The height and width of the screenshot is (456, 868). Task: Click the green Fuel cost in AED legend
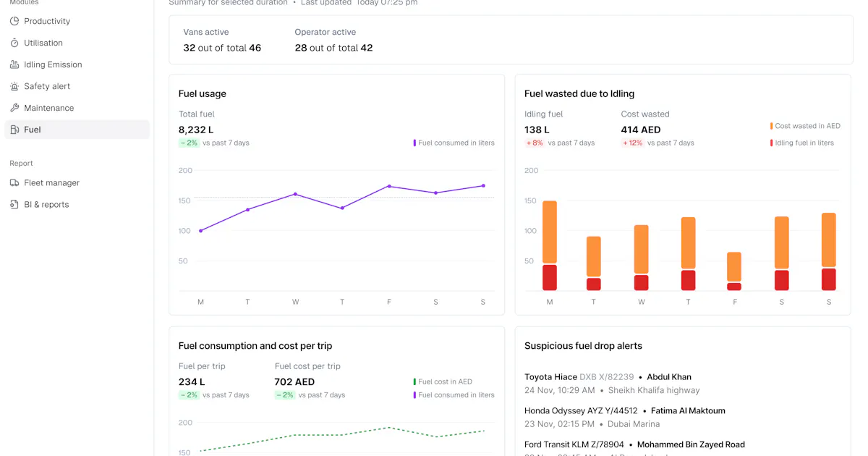[443, 381]
